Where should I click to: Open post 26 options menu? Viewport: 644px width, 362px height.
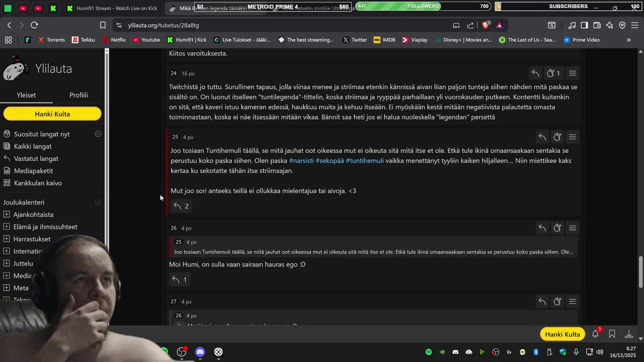click(x=573, y=228)
